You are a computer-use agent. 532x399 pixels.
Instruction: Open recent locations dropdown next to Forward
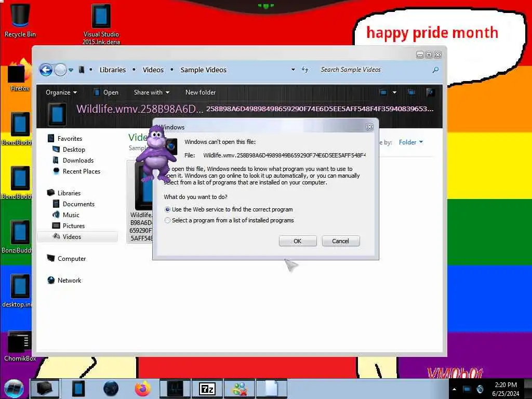pos(71,70)
